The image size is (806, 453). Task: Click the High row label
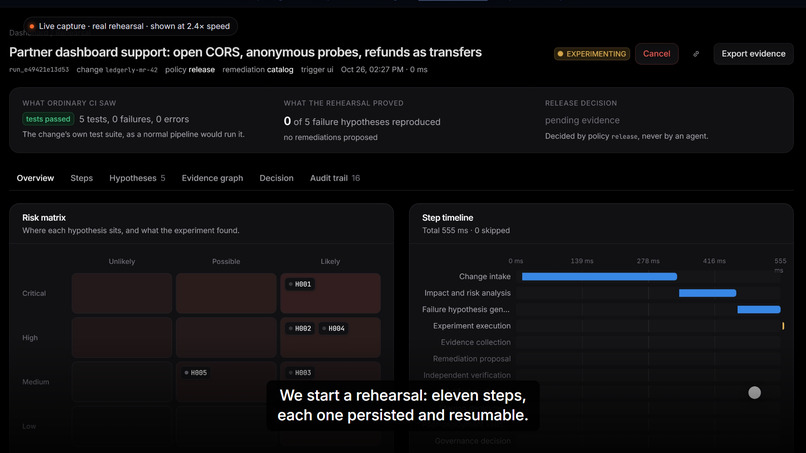pos(30,337)
